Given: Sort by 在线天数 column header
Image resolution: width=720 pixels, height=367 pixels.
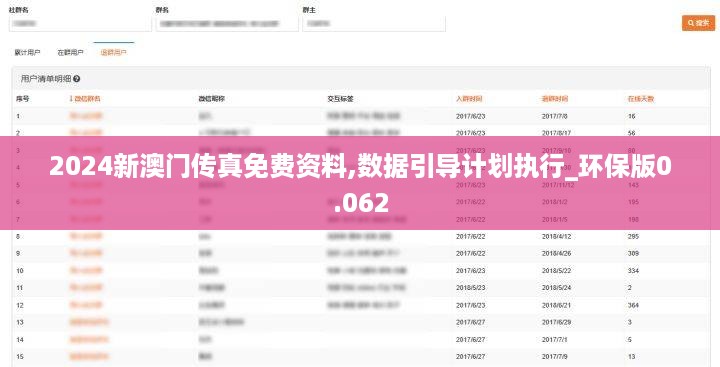Looking at the screenshot, I should coord(641,99).
